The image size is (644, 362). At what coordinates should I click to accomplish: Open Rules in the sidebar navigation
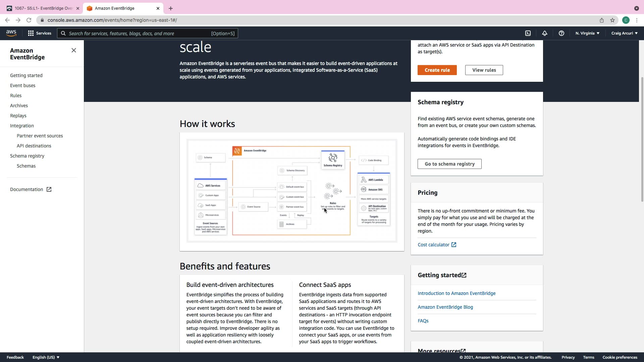pyautogui.click(x=16, y=96)
